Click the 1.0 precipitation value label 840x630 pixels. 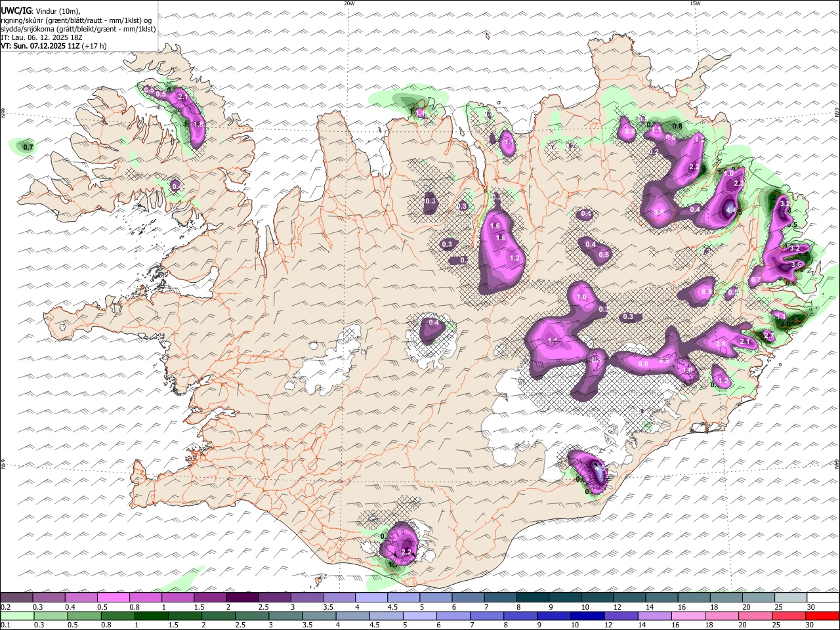[x=581, y=297]
